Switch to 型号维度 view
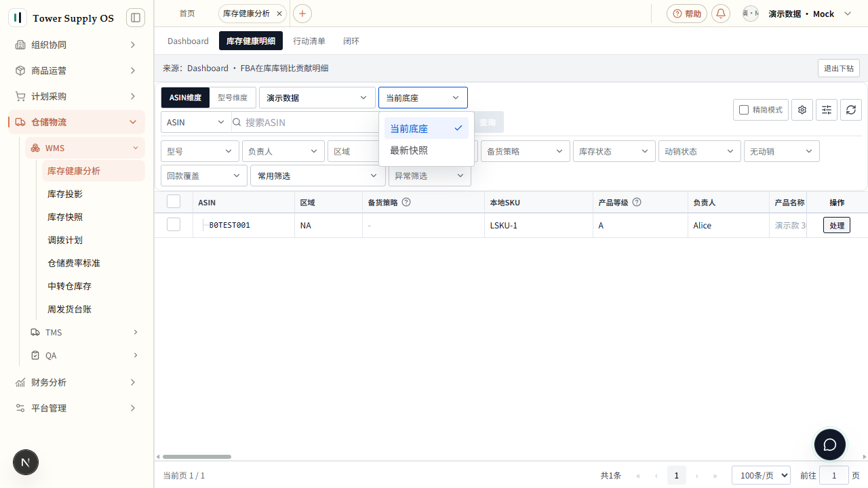Image resolution: width=868 pixels, height=488 pixels. tap(233, 98)
